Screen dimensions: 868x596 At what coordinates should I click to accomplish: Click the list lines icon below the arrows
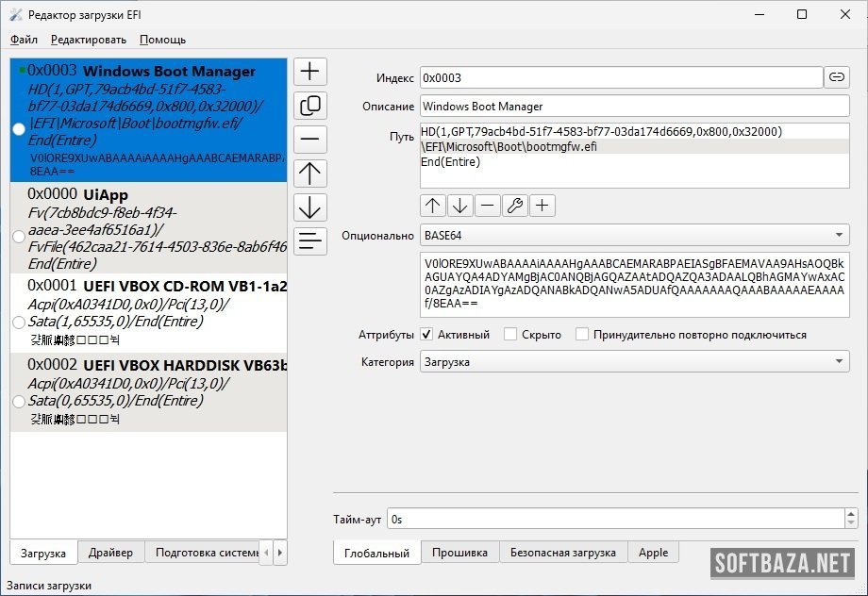[310, 241]
